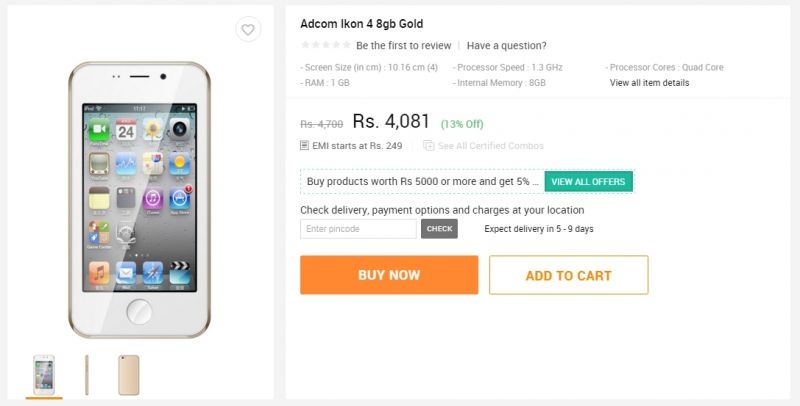Click the main phone product image
800x406 pixels.
tap(140, 200)
